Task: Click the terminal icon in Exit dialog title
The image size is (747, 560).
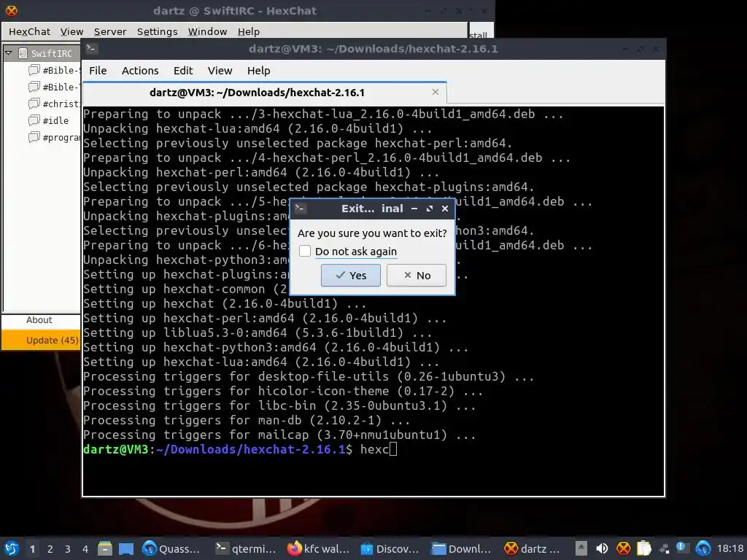Action: pyautogui.click(x=300, y=208)
